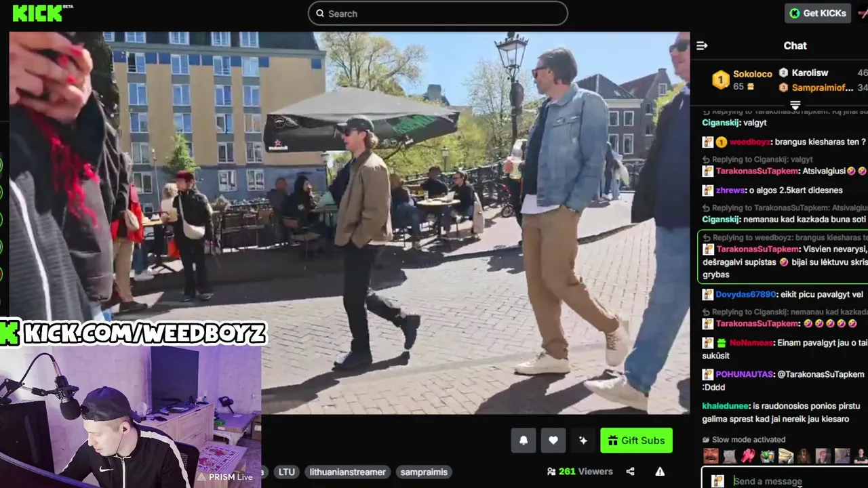Open NoNameas username in chat

point(751,343)
